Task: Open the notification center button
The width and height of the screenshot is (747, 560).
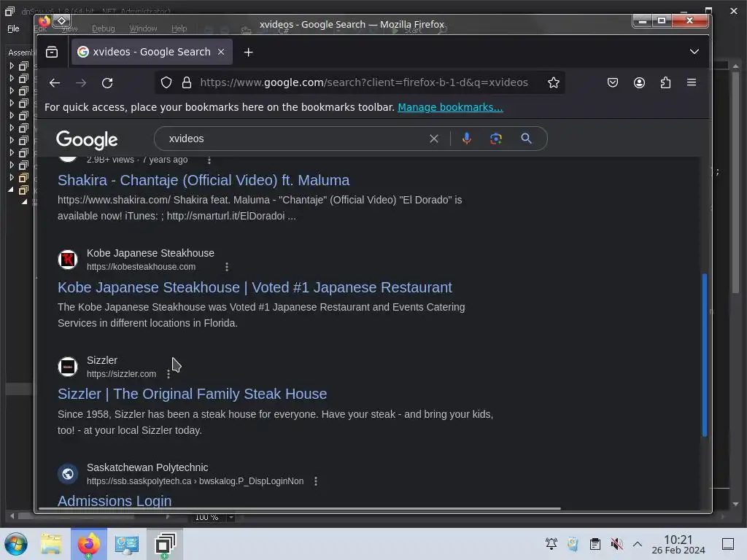Action: pos(728,544)
